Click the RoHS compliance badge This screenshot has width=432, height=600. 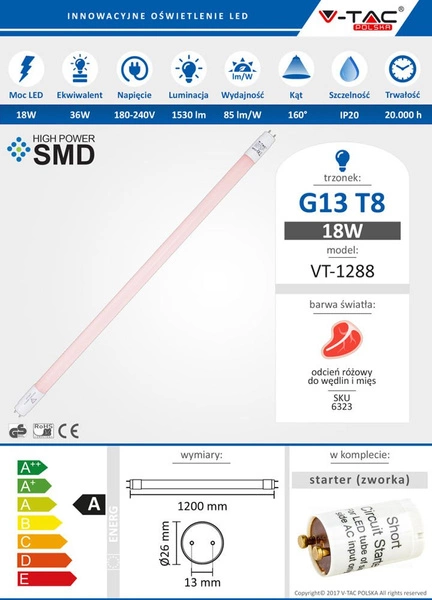pyautogui.click(x=43, y=430)
